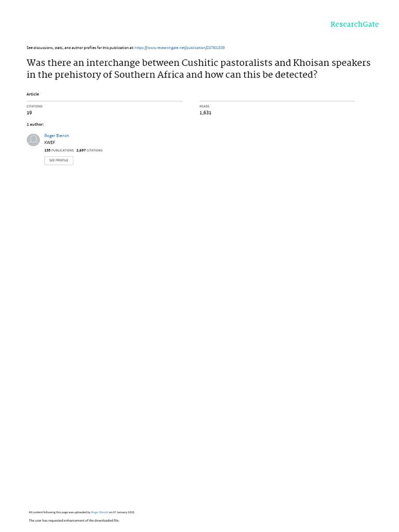Click the ResearchGate logo
Viewport: 399px width, 532px height.
click(x=354, y=24)
